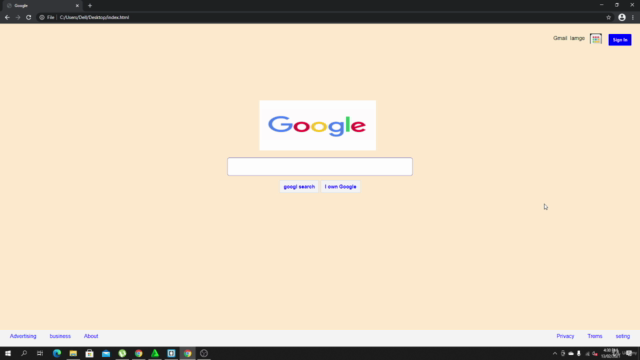The image size is (640, 360).
Task: Click the Sign In button
Action: click(620, 40)
